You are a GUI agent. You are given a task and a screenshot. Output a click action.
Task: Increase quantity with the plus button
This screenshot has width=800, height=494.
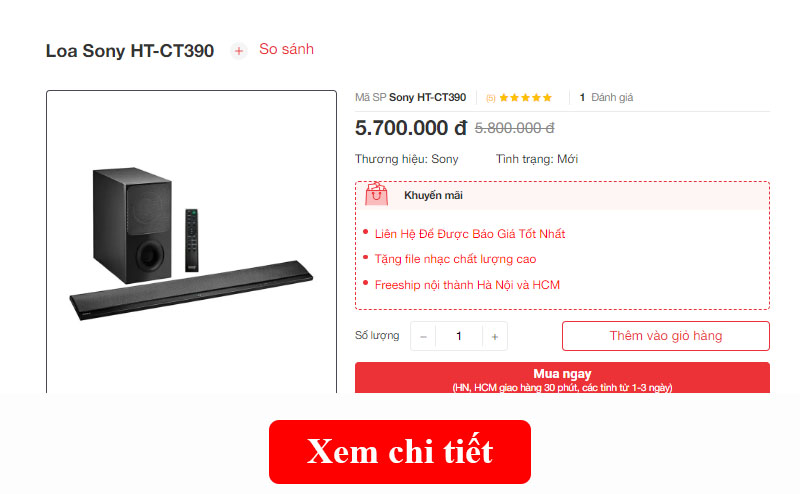point(494,336)
